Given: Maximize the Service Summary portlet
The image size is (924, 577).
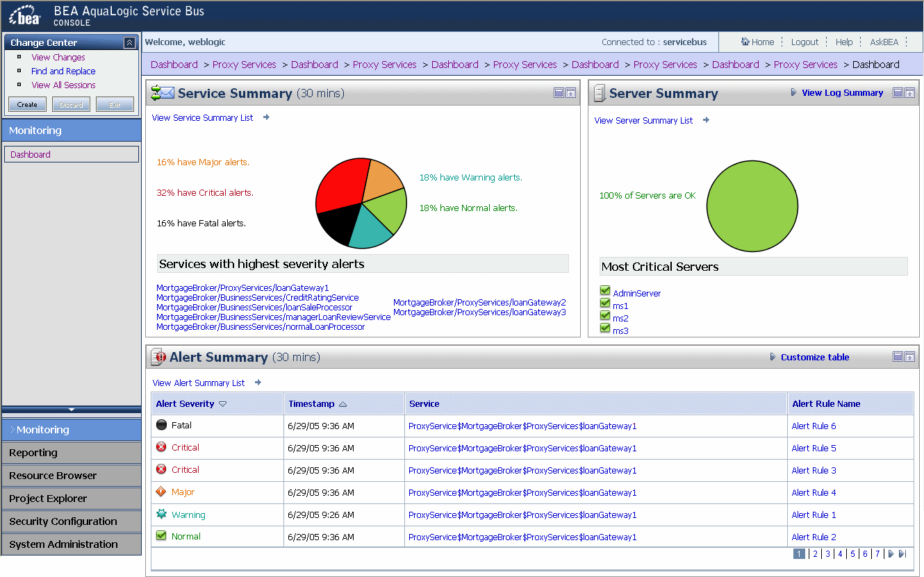Looking at the screenshot, I should tap(570, 93).
